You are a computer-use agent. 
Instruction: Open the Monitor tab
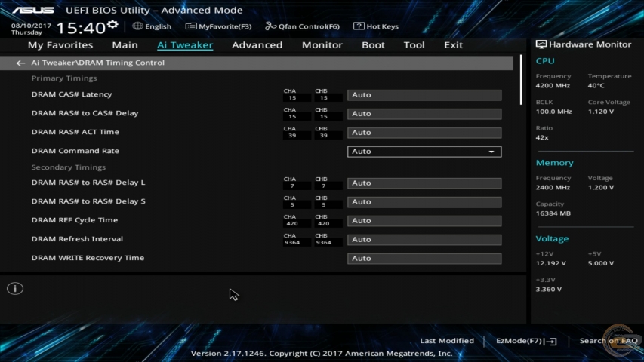[x=322, y=45]
